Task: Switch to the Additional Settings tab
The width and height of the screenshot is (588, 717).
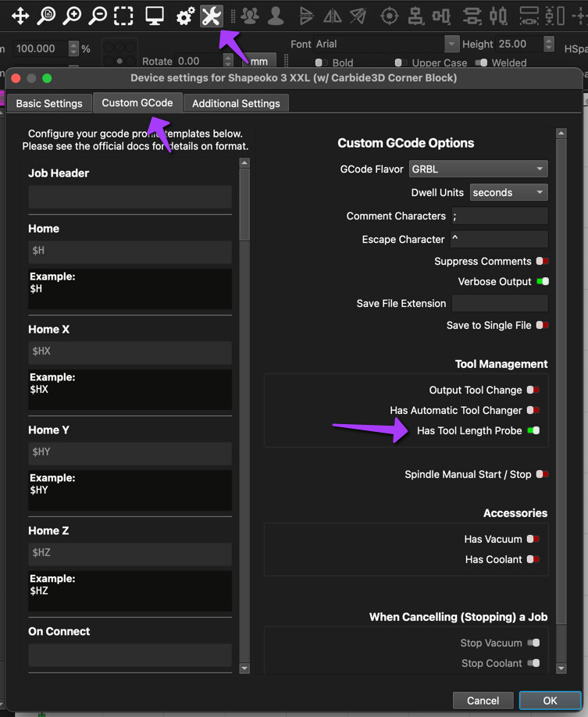Action: (236, 103)
